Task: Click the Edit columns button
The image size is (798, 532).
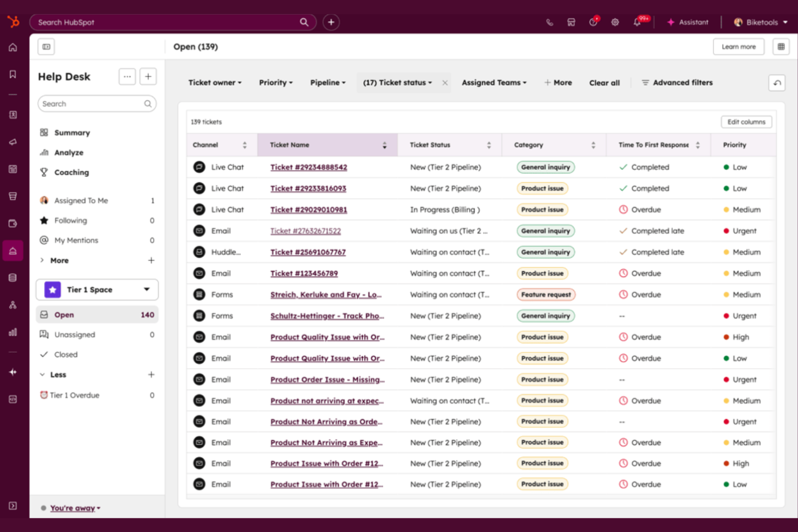Action: point(746,122)
